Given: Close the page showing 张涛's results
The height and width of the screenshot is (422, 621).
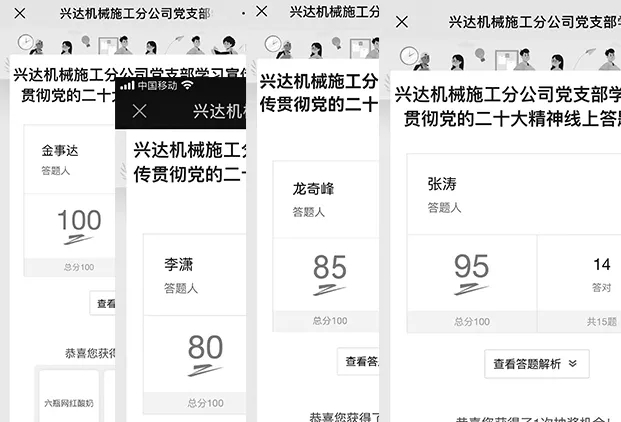Looking at the screenshot, I should 402,22.
